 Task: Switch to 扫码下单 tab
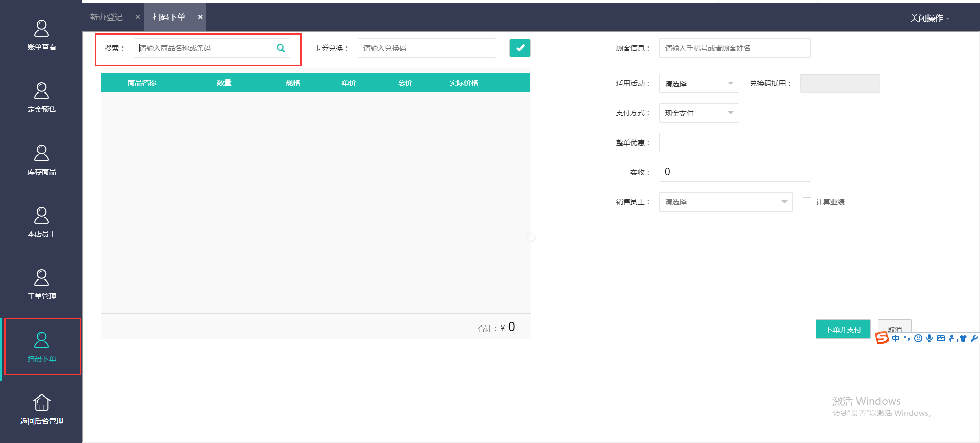pyautogui.click(x=168, y=17)
